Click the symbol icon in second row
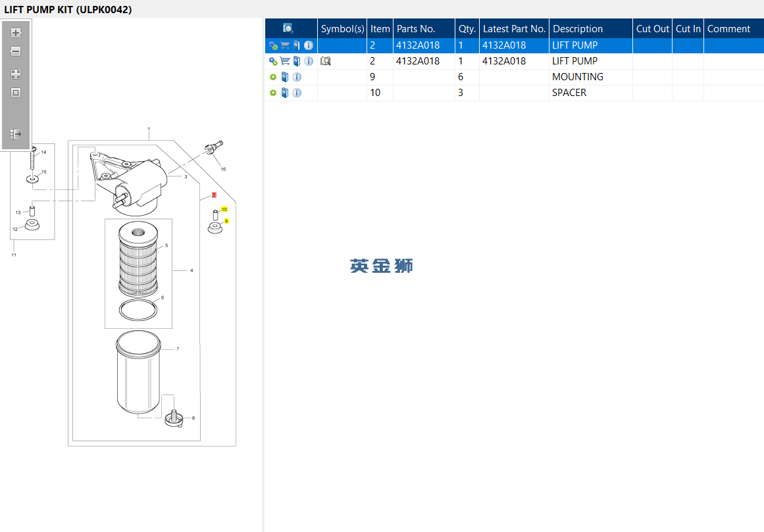Screen dimensions: 764x532 point(326,61)
